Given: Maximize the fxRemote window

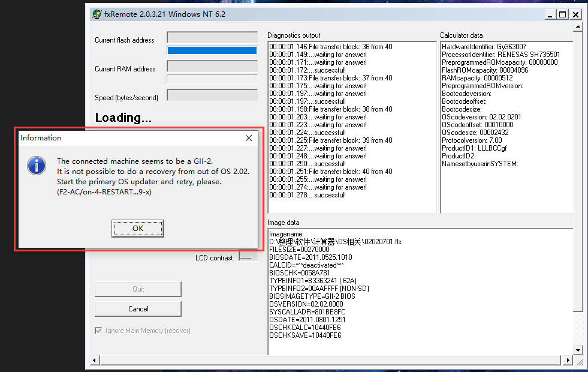Looking at the screenshot, I should click(562, 14).
